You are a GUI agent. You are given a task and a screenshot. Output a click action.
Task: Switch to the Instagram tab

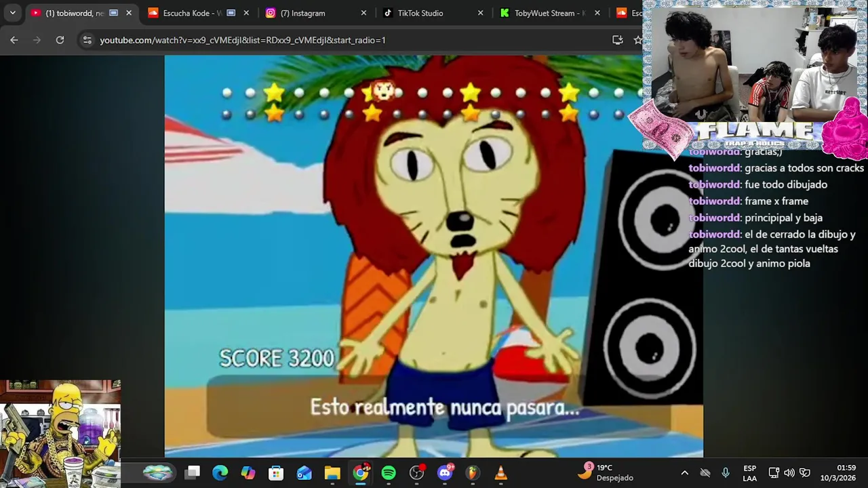tap(317, 13)
